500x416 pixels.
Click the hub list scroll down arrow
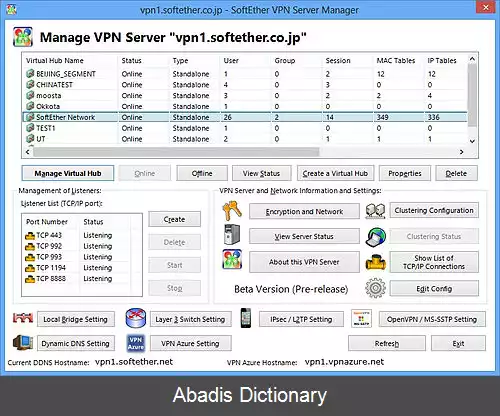point(472,141)
